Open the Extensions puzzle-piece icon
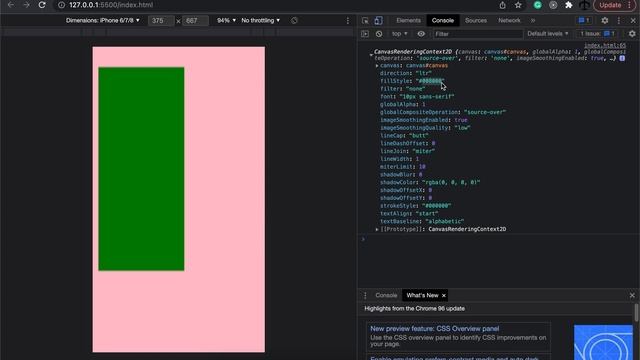This screenshot has height=360, width=640. [569, 5]
